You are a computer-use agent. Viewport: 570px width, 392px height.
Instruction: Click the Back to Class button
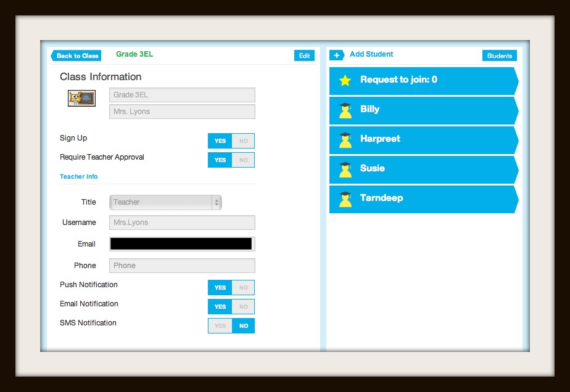(x=75, y=55)
